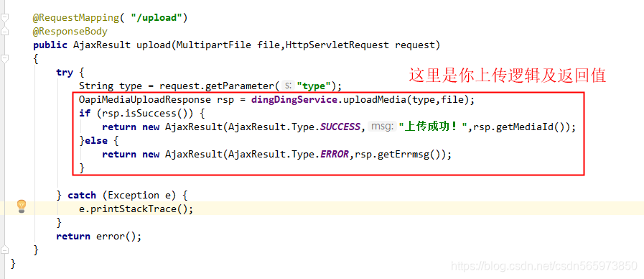
Task: Click the s: parameter hint
Action: coord(289,86)
